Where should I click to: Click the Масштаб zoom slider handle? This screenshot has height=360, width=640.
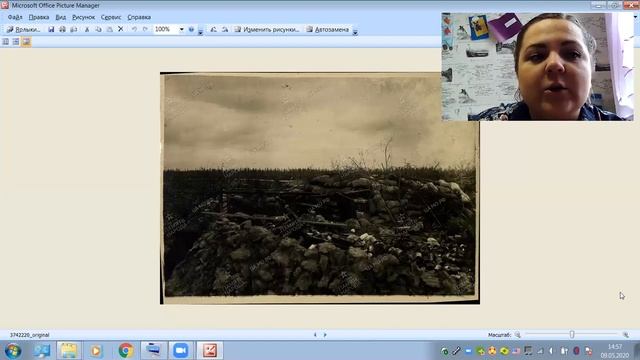pos(572,335)
